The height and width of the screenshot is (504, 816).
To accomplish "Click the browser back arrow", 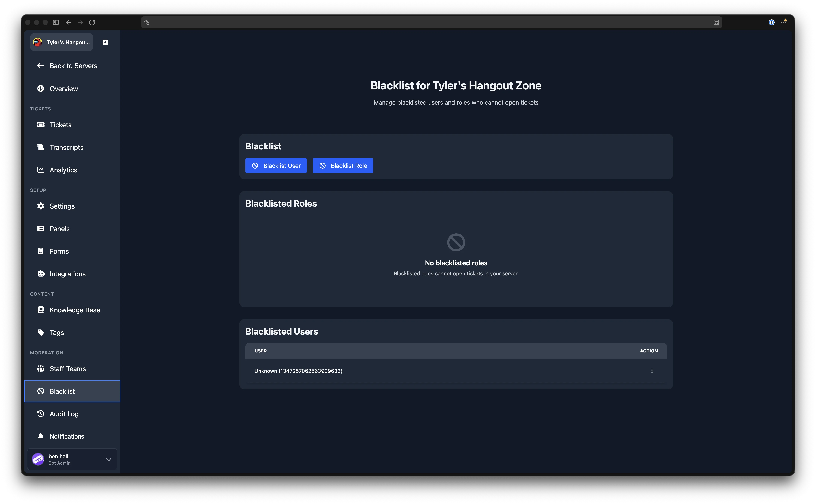I will [69, 22].
